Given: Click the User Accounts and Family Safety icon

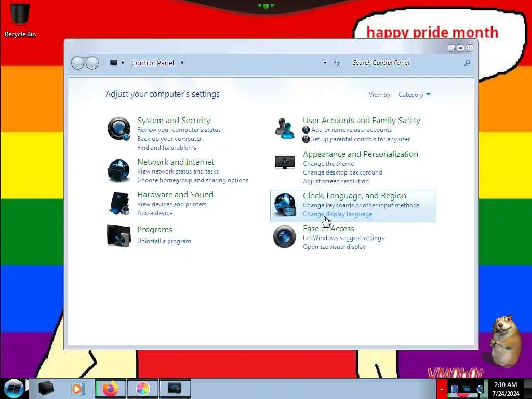Looking at the screenshot, I should 284,128.
